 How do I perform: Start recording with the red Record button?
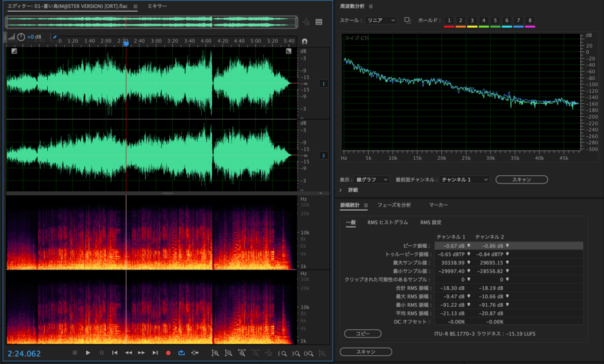(x=168, y=352)
